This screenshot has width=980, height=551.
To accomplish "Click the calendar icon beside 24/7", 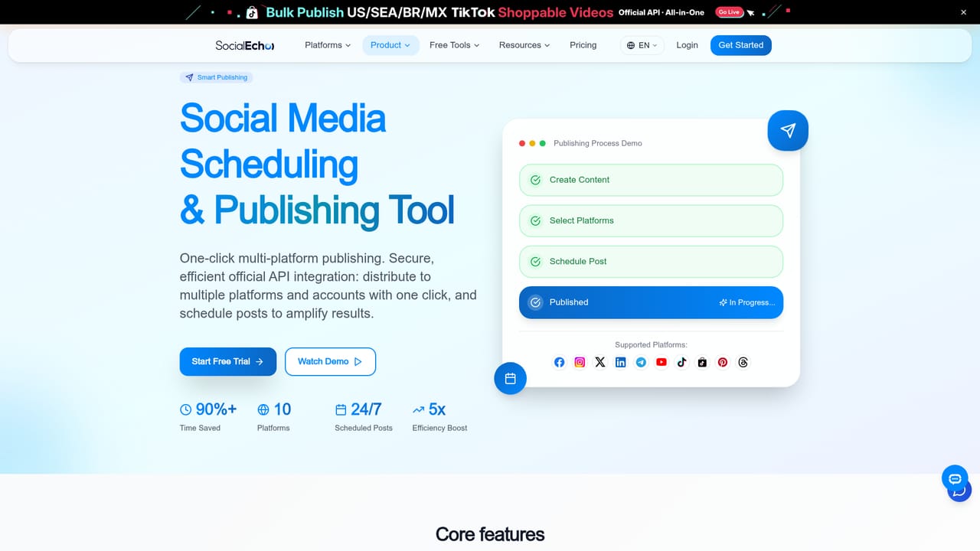I will click(x=341, y=409).
